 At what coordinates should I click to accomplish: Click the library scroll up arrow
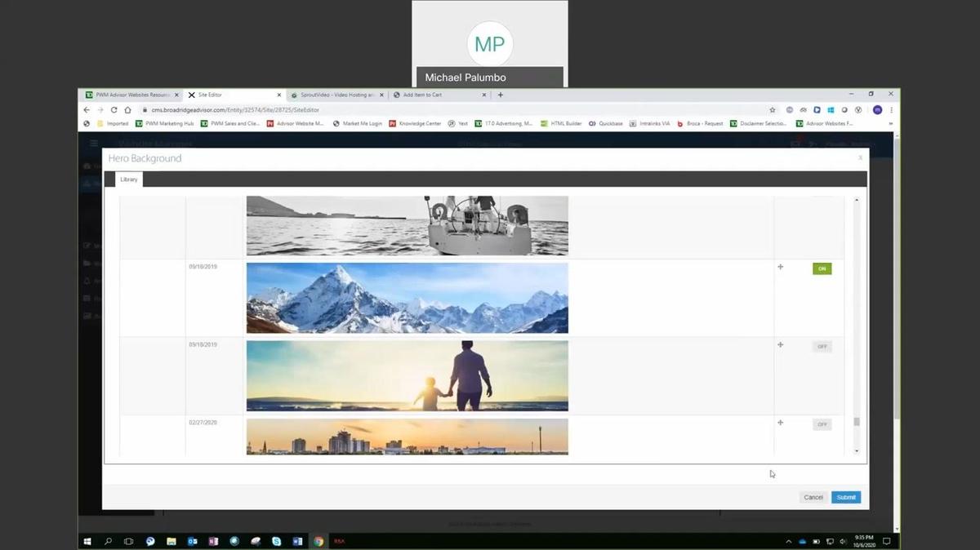[x=857, y=200]
